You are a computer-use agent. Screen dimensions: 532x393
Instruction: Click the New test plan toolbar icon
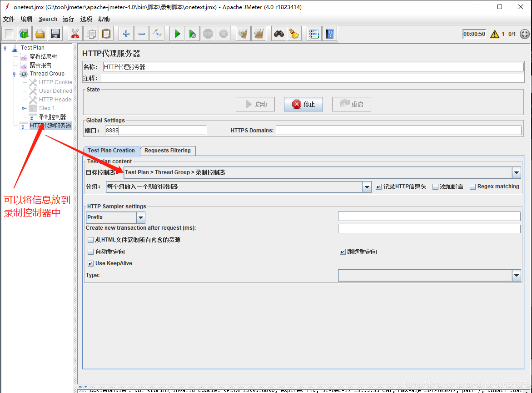(x=9, y=34)
